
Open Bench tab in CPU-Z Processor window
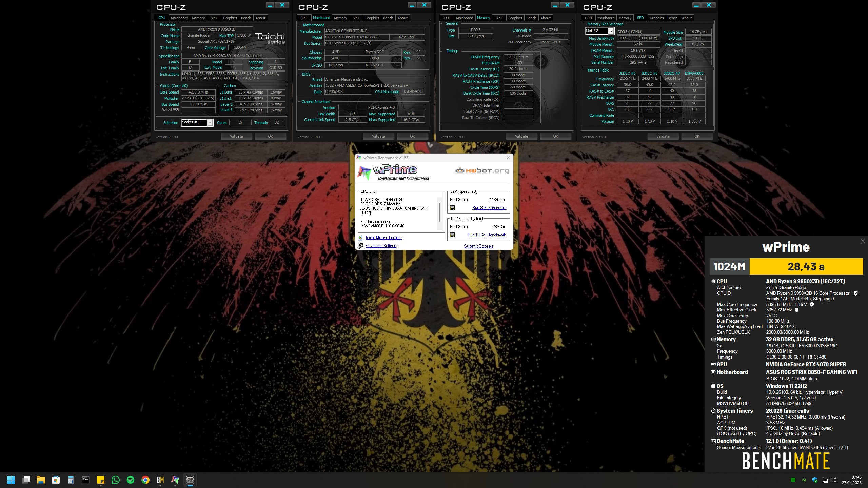pos(246,18)
